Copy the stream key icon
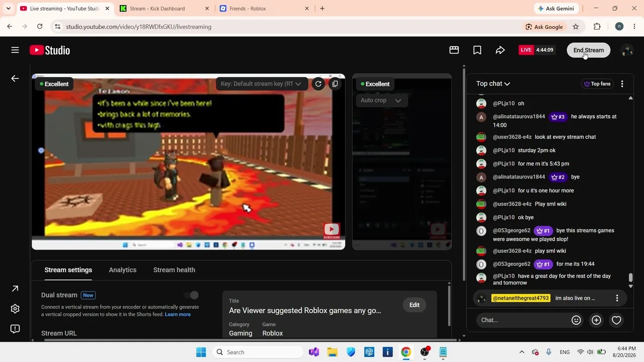 (x=335, y=84)
